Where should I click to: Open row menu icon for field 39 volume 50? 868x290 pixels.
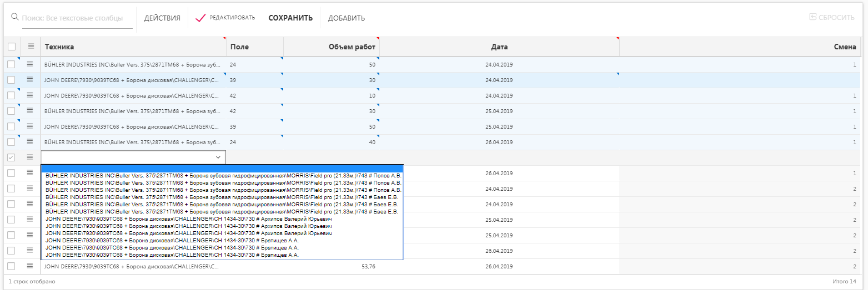(x=30, y=126)
